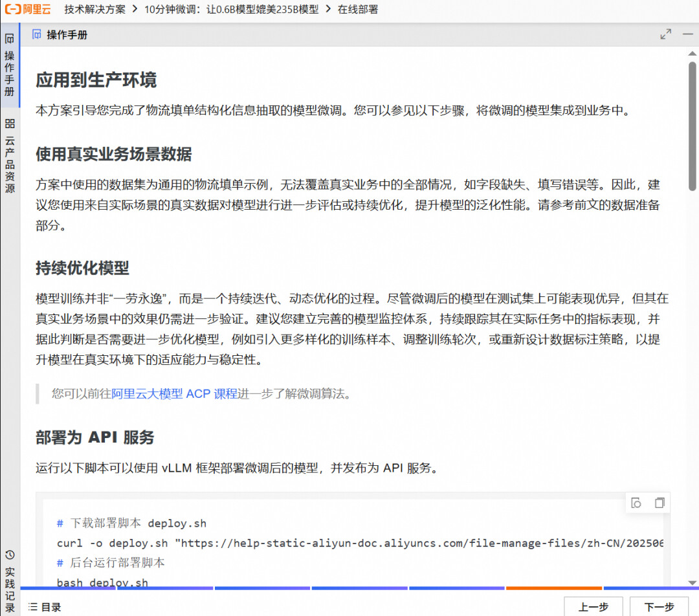Jump to the orange progress step segment
The image size is (699, 616).
(553, 588)
